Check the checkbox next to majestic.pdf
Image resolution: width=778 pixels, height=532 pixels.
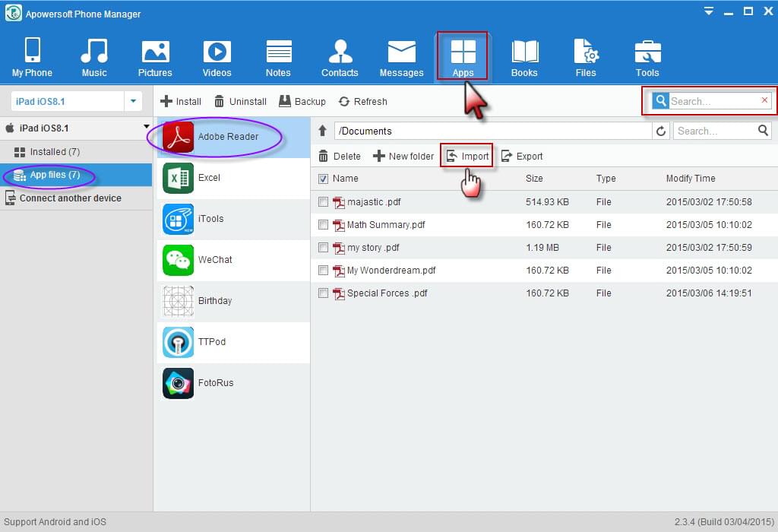(x=324, y=202)
